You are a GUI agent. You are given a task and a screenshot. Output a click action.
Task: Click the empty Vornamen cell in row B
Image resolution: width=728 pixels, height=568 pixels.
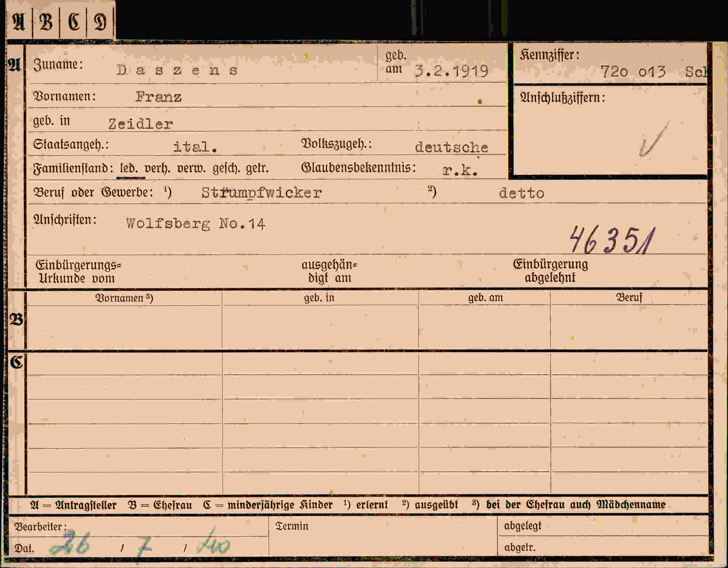pos(124,327)
